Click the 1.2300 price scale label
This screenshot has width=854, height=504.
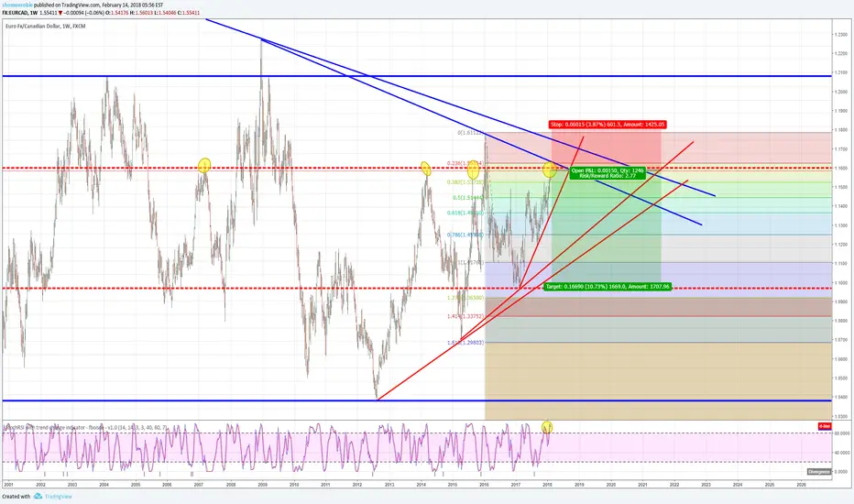pos(840,34)
